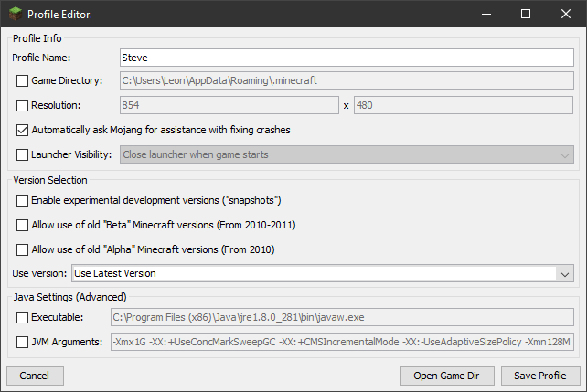
Task: Open the Use version dropdown
Action: (x=563, y=273)
